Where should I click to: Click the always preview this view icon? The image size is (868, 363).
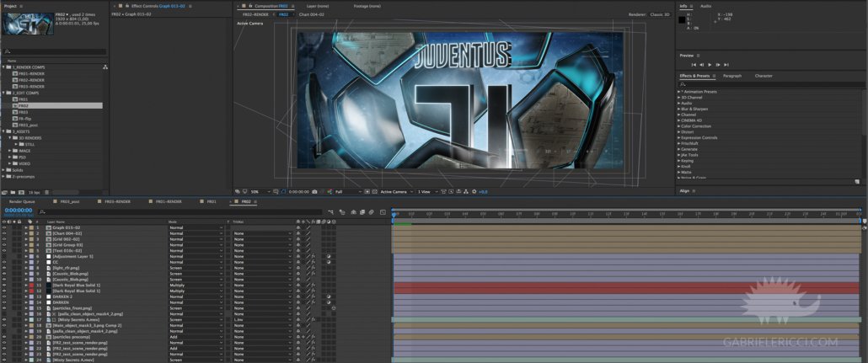238,191
